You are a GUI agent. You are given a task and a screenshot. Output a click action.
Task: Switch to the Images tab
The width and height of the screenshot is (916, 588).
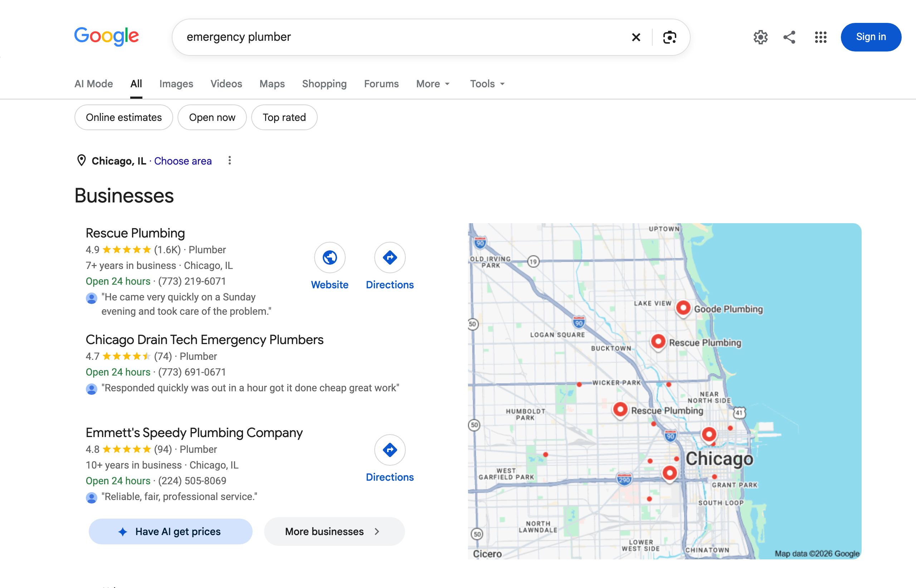176,84
